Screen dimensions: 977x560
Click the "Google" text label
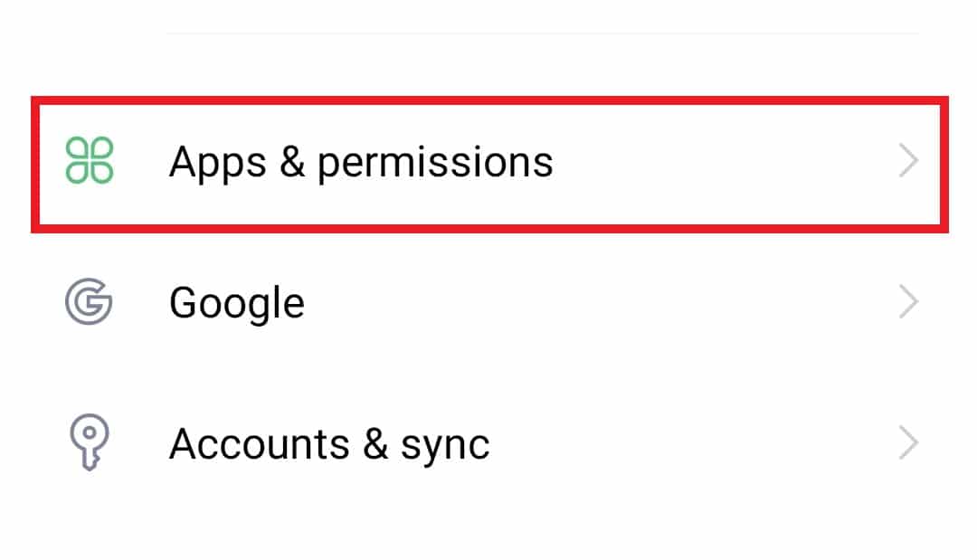(x=237, y=304)
